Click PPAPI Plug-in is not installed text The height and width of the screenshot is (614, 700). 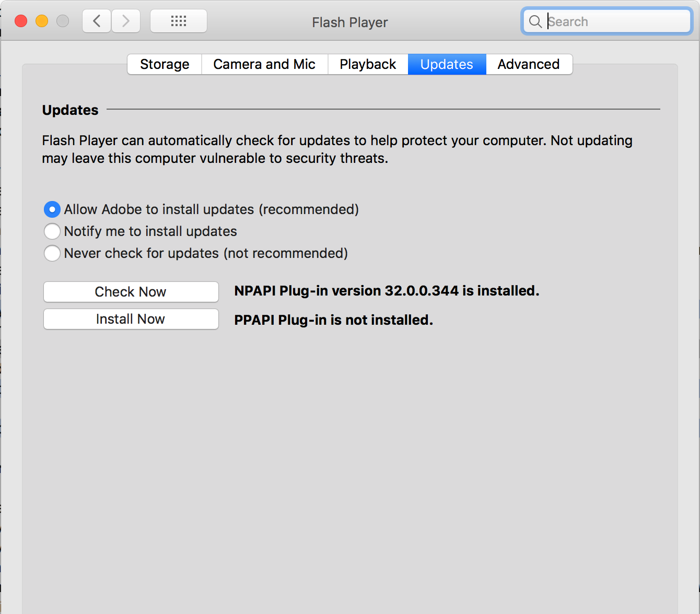tap(333, 320)
